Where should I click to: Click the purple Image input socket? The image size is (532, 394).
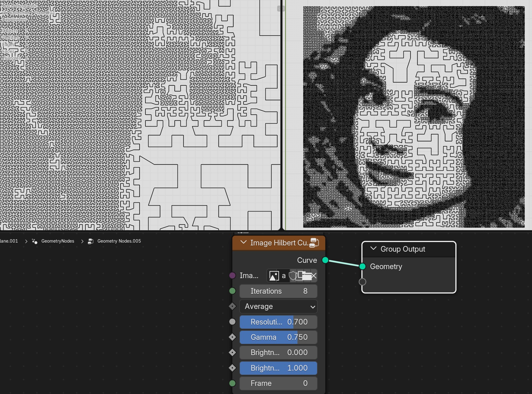(x=232, y=275)
